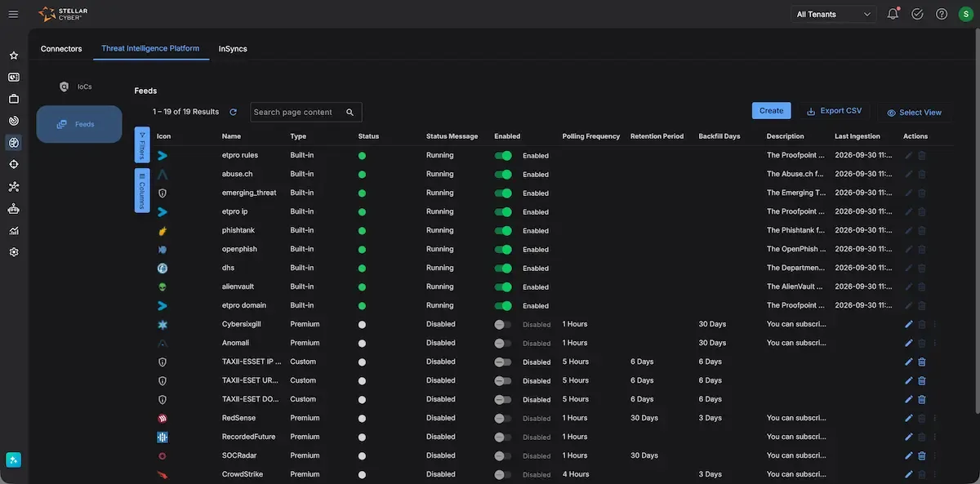Enable the SOCRadar feed switch
Screen dimensions: 980x484
(503, 455)
